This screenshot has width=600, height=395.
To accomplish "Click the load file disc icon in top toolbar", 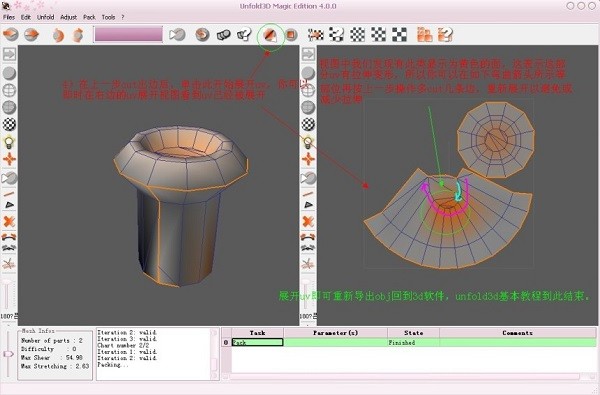I will pos(11,35).
